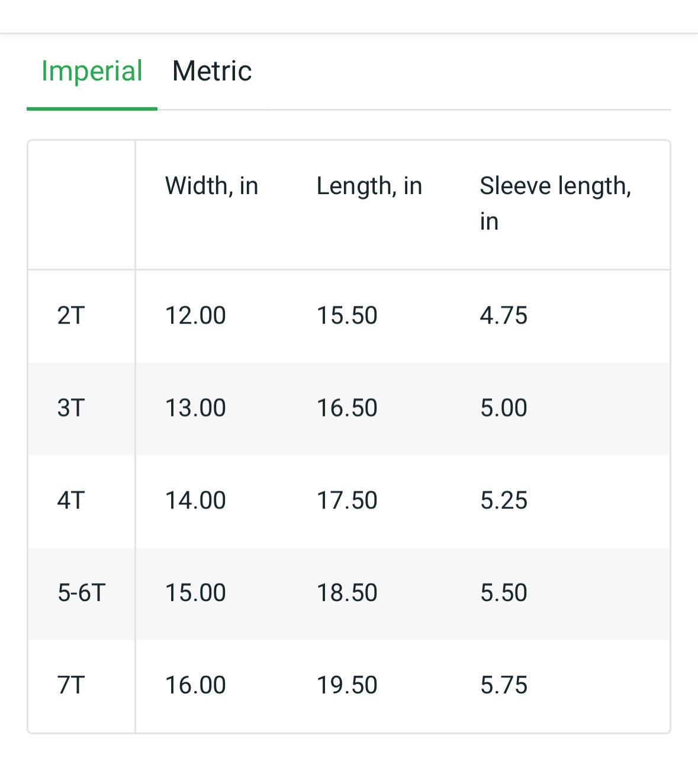Click the 'Length, in' column header
This screenshot has height=784, width=698.
369,186
